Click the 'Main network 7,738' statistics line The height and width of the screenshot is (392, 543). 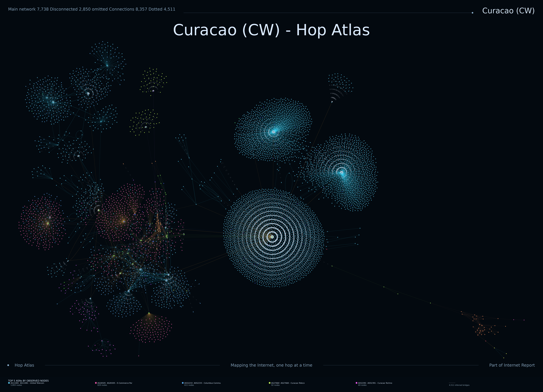tap(92, 9)
